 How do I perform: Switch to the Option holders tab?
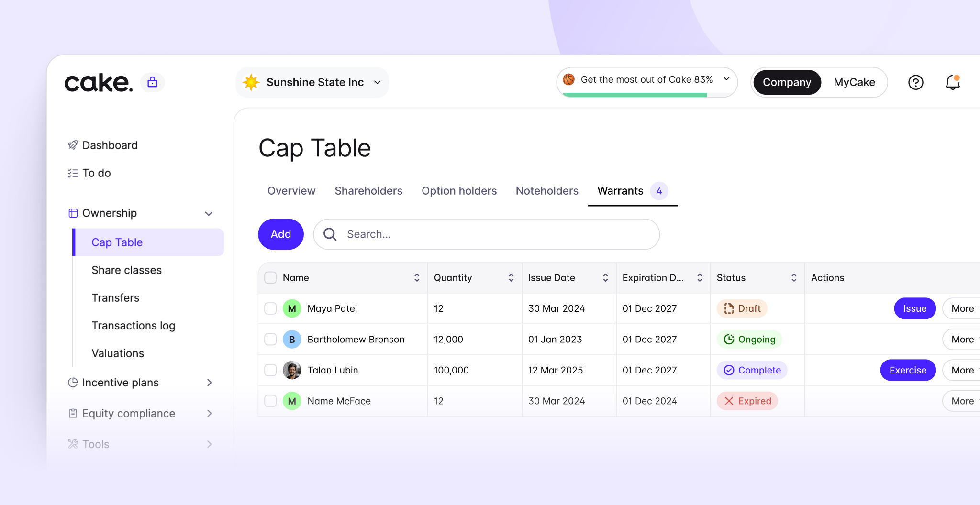click(x=459, y=191)
